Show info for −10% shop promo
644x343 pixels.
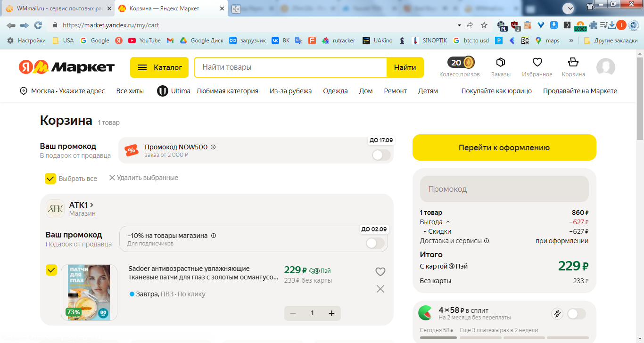click(x=214, y=236)
